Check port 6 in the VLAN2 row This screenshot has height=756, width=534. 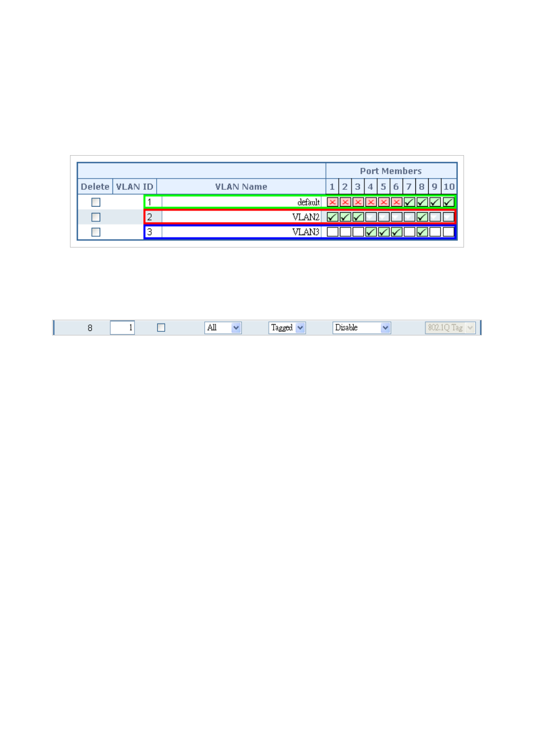click(x=397, y=217)
